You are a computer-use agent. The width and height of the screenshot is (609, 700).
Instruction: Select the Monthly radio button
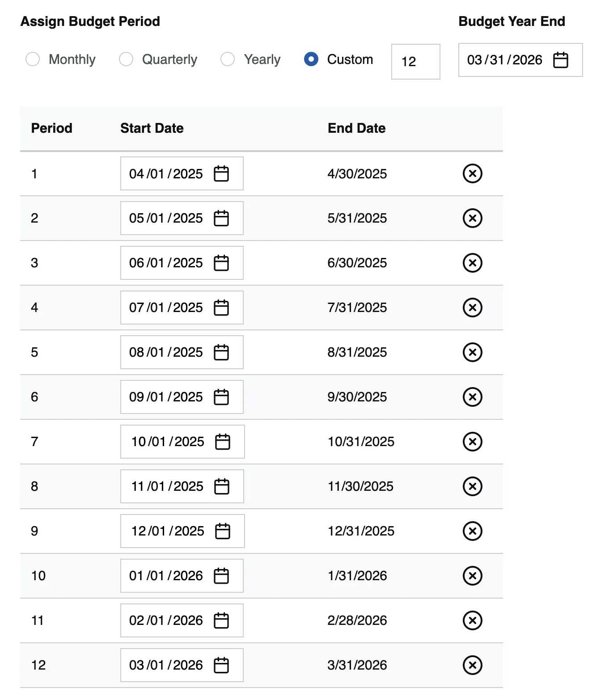tap(33, 59)
